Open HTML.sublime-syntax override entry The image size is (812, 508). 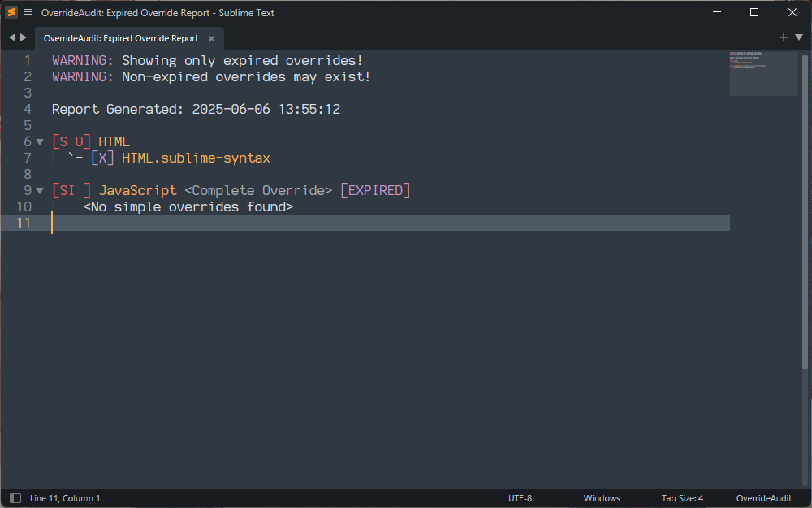click(x=196, y=158)
